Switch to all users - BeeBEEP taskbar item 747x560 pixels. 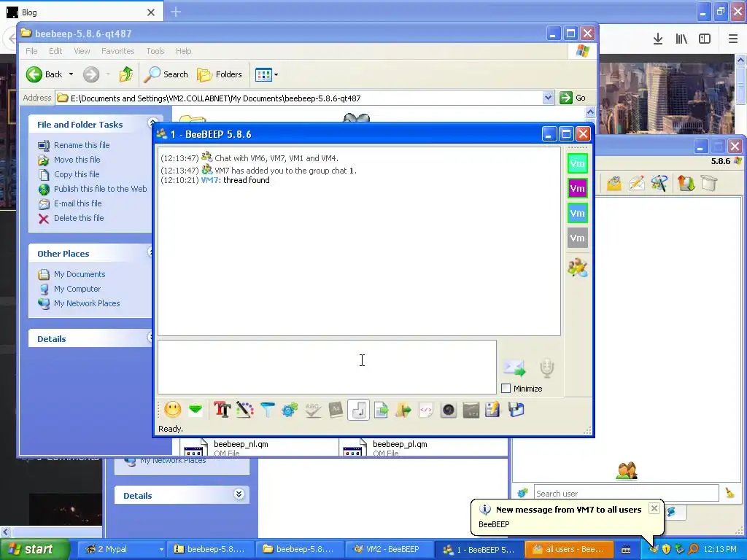[x=568, y=549]
